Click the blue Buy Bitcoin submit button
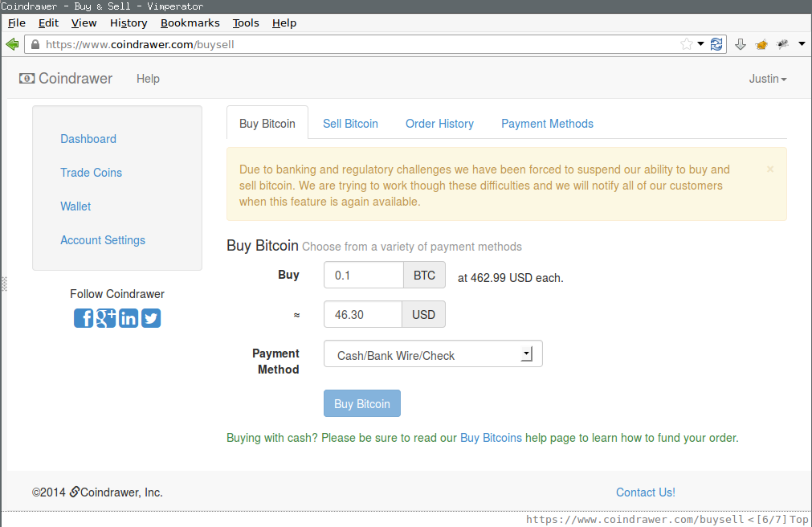This screenshot has height=527, width=812. pos(362,403)
